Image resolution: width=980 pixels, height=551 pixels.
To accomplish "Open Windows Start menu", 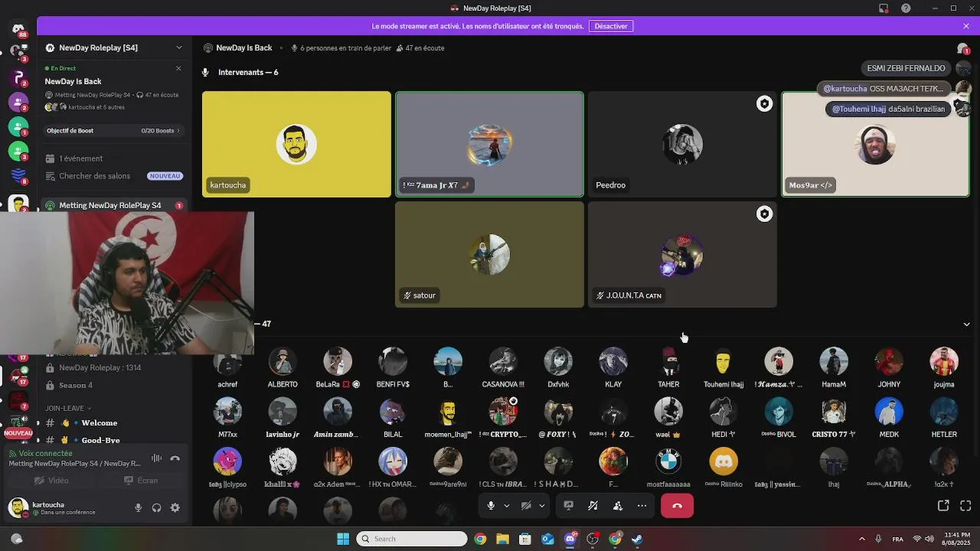I will pos(343,539).
